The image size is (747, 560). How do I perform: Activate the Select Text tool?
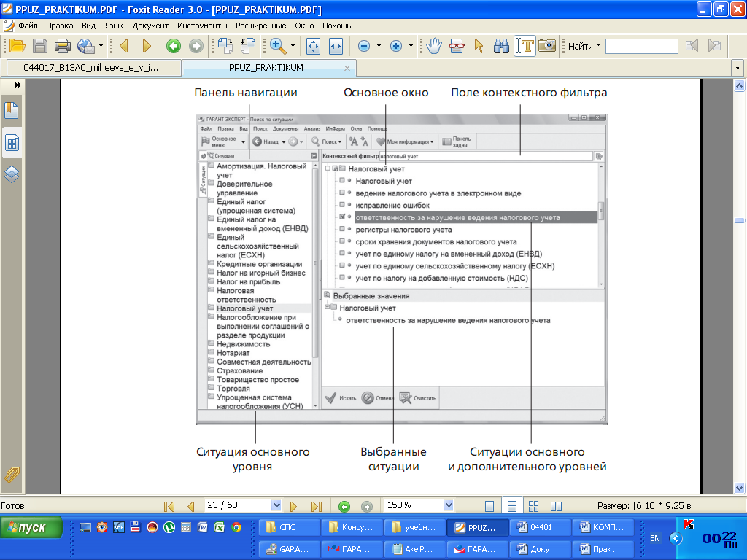525,46
